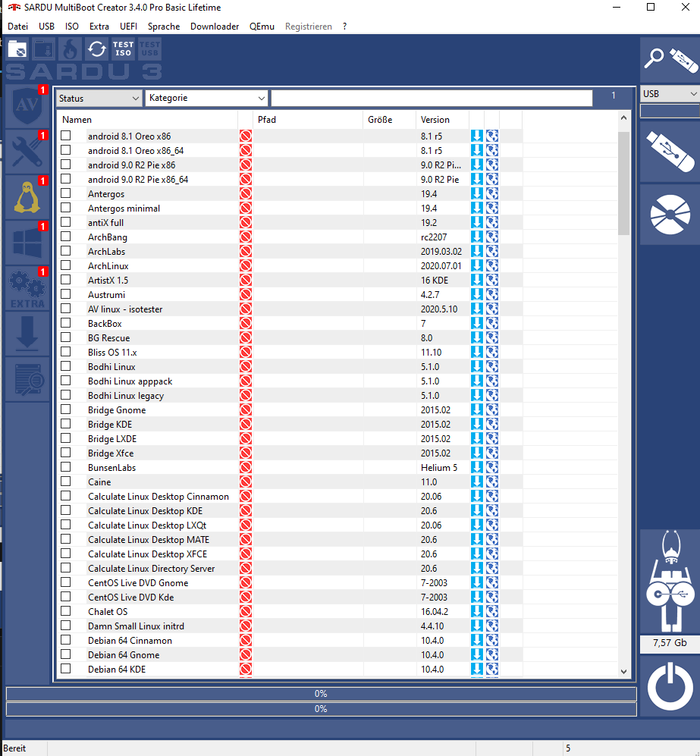
Task: Focus the search text field beside Kategorie
Action: point(432,99)
